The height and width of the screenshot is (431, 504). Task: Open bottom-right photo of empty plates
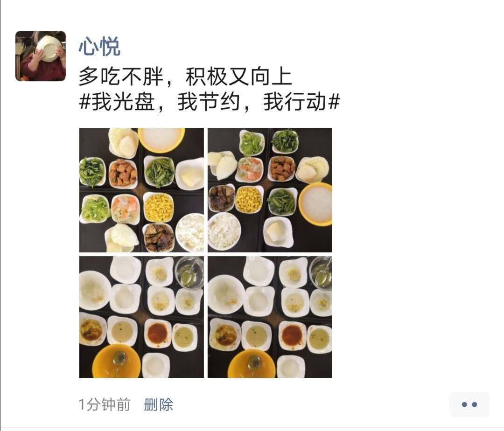(270, 317)
